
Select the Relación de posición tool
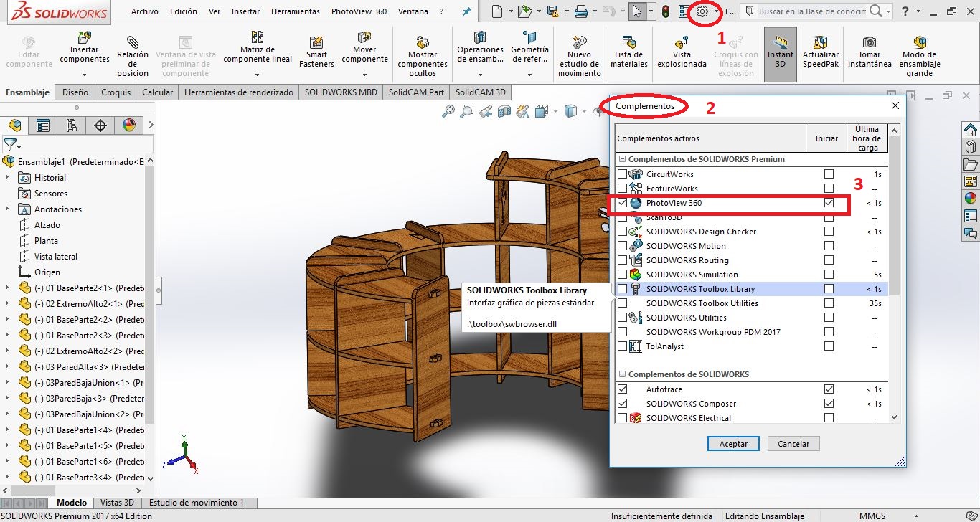(x=133, y=54)
